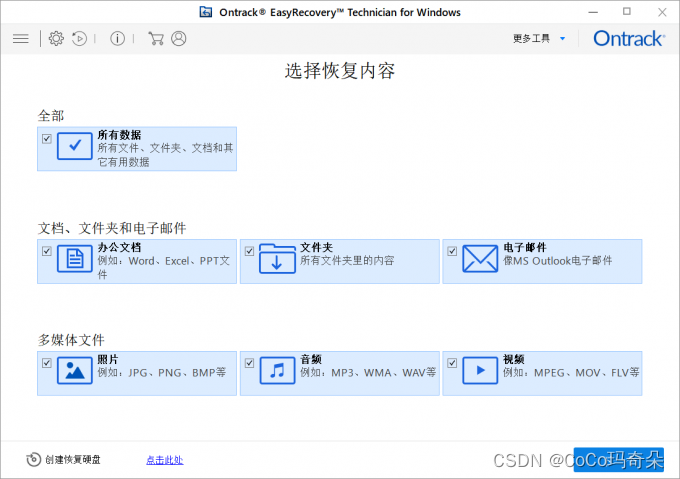Maximize the EasyRecovery window
This screenshot has width=680, height=479.
pyautogui.click(x=627, y=12)
